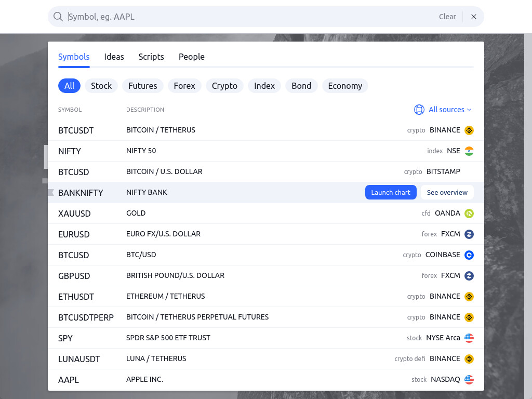
Task: Open the All sources dropdown
Action: [x=443, y=110]
